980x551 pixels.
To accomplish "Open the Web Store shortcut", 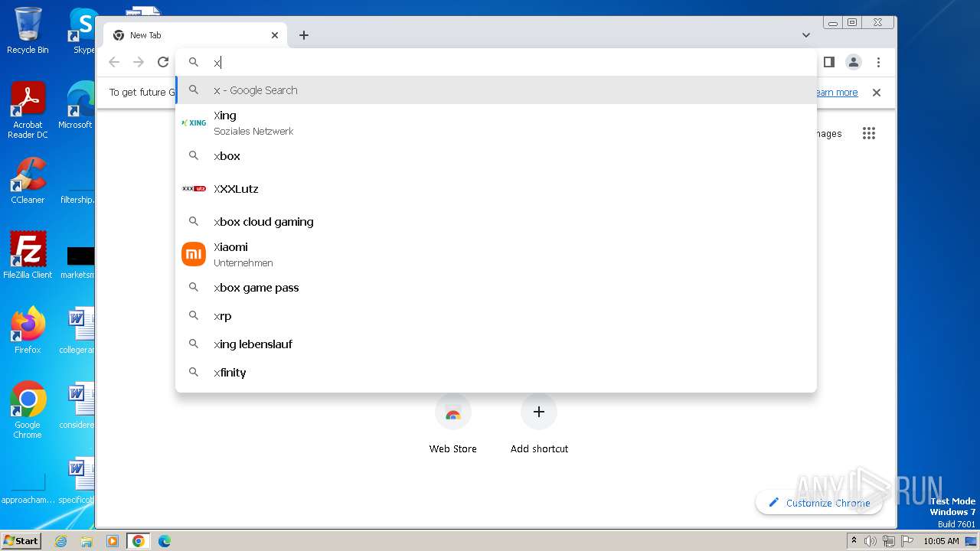I will [452, 425].
